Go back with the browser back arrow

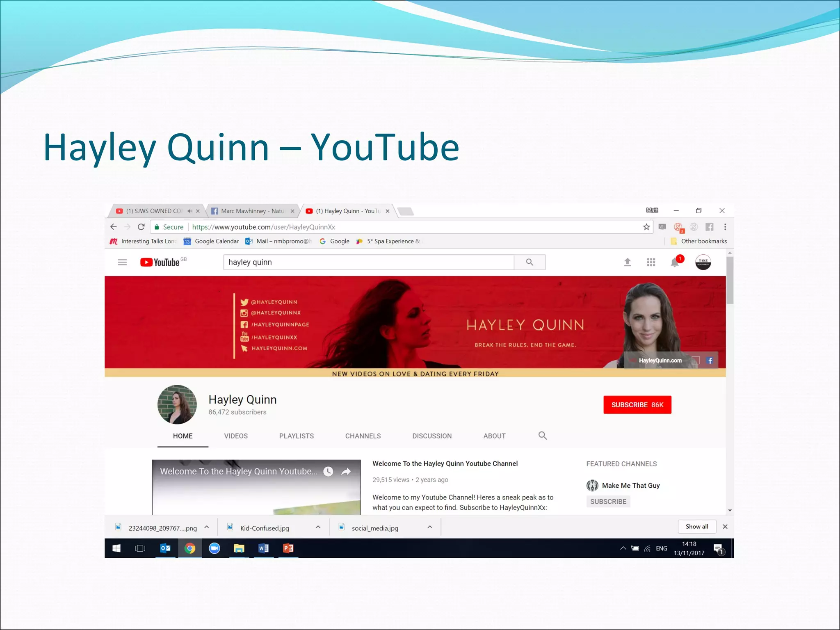click(x=114, y=227)
